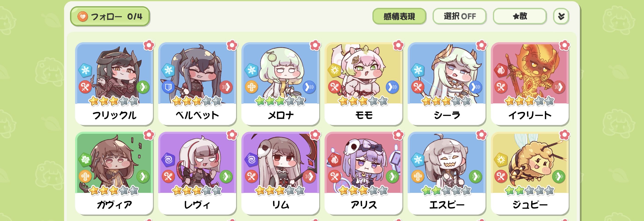
Task: Click the star rating on メロナ
Action: tap(280, 101)
